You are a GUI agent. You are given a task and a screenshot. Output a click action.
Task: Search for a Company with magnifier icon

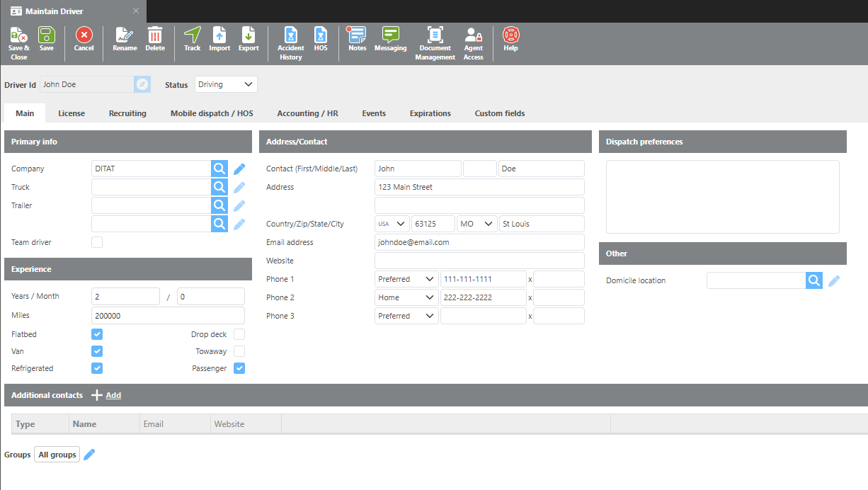point(219,169)
